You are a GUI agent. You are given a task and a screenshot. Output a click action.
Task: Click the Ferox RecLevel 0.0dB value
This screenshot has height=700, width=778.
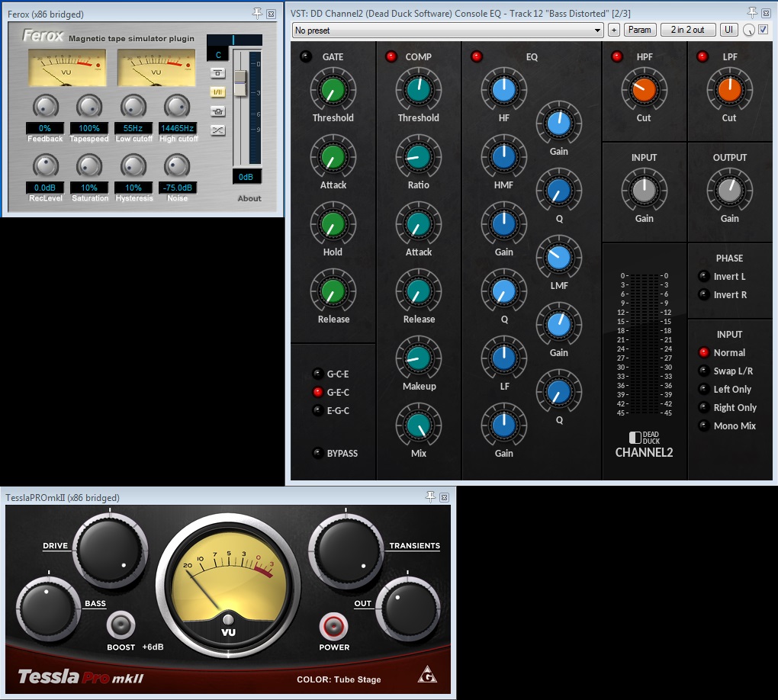tap(45, 188)
